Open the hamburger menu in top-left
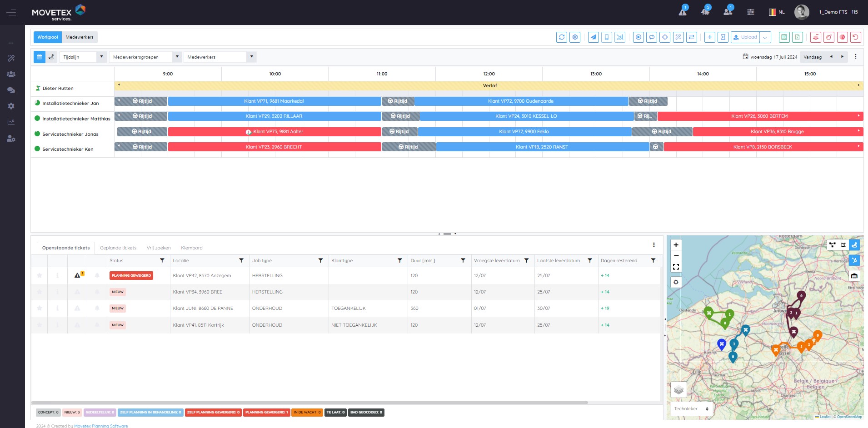 (x=11, y=12)
